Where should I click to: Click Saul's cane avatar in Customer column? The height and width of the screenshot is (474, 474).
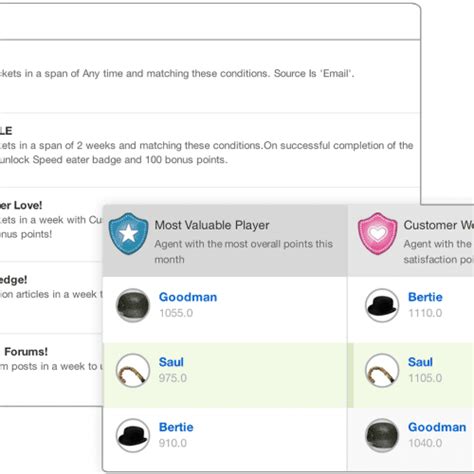pyautogui.click(x=382, y=370)
